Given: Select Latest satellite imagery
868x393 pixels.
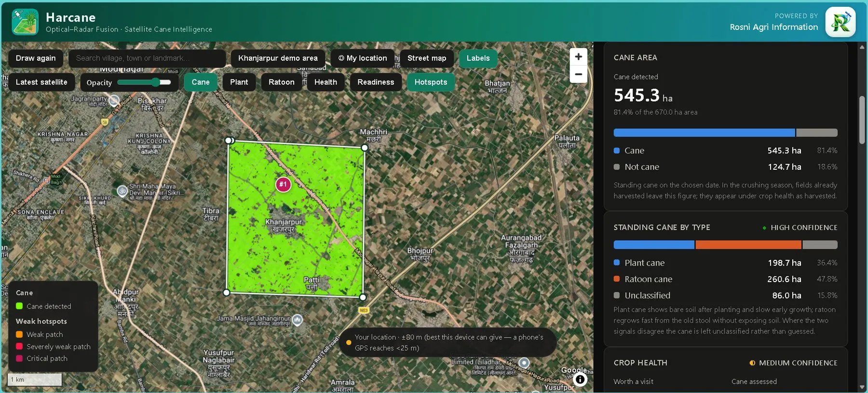Looking at the screenshot, I should (41, 82).
